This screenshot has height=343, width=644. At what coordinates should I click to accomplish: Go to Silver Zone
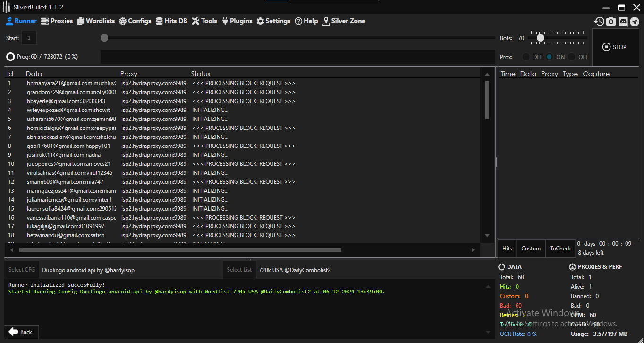pos(344,21)
